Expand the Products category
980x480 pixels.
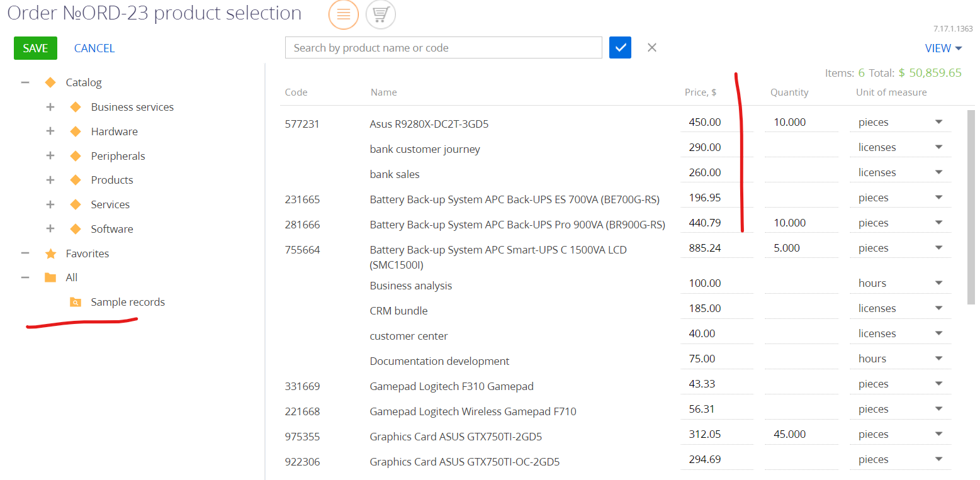coord(50,180)
